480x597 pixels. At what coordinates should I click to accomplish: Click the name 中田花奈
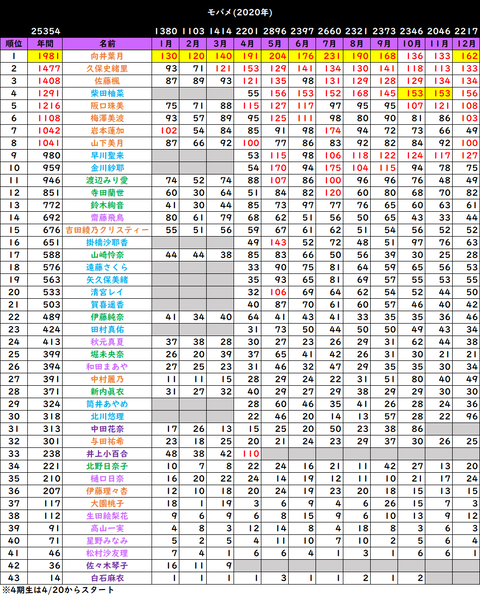click(107, 429)
